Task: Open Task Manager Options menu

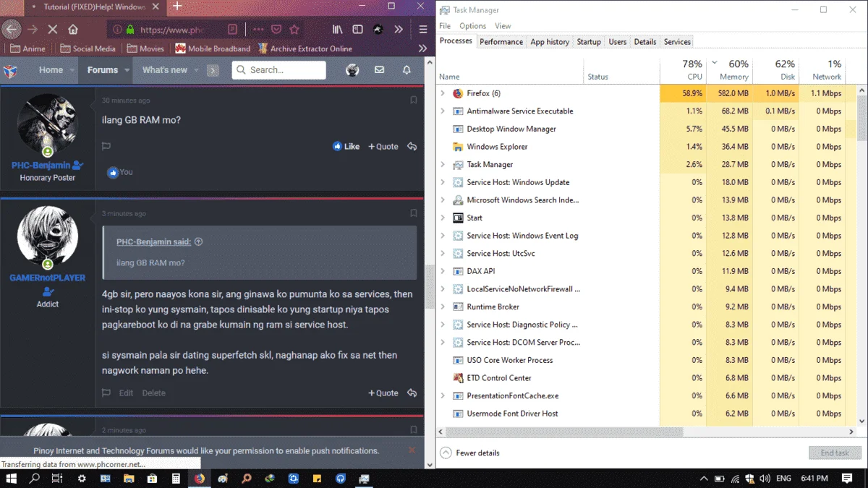Action: pyautogui.click(x=473, y=26)
